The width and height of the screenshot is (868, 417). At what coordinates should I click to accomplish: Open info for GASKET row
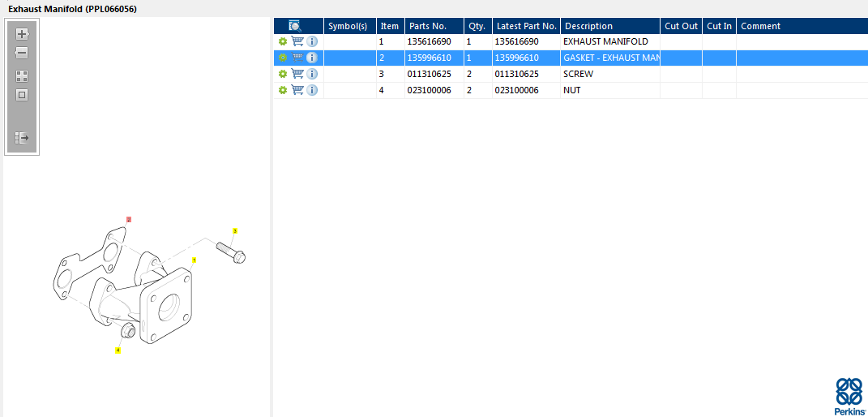click(x=312, y=58)
